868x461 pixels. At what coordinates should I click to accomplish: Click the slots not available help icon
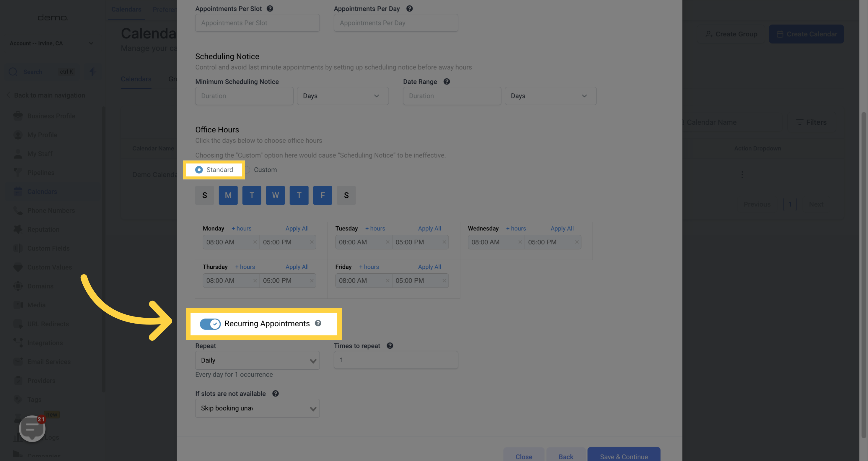point(275,394)
